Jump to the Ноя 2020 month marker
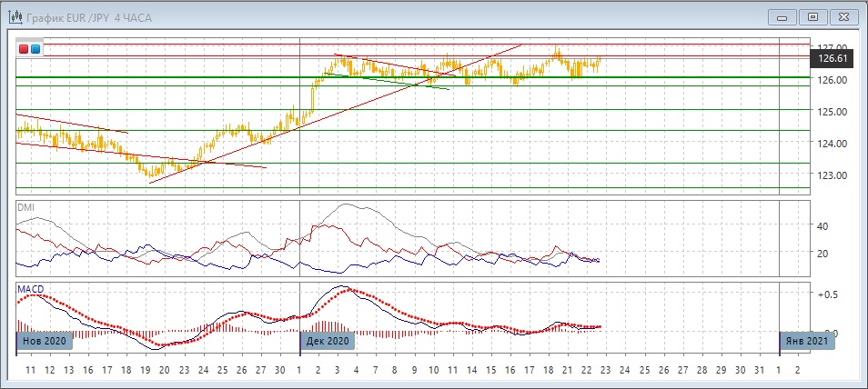This screenshot has height=389, width=868. tap(44, 341)
